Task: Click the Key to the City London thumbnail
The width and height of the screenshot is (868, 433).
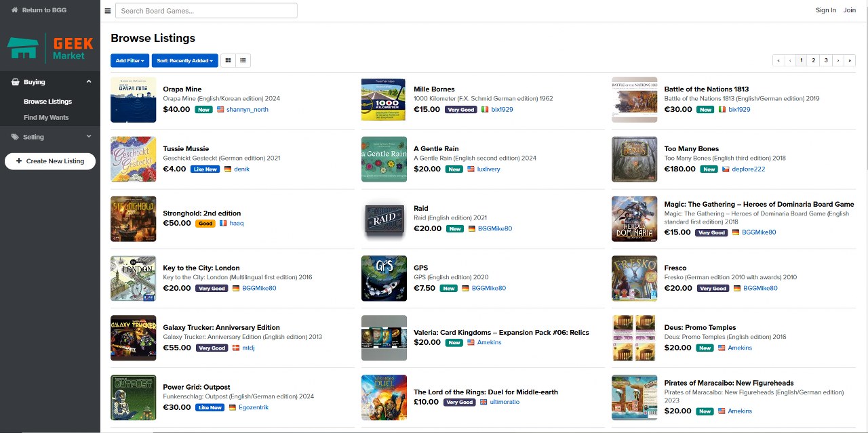Action: 134,279
